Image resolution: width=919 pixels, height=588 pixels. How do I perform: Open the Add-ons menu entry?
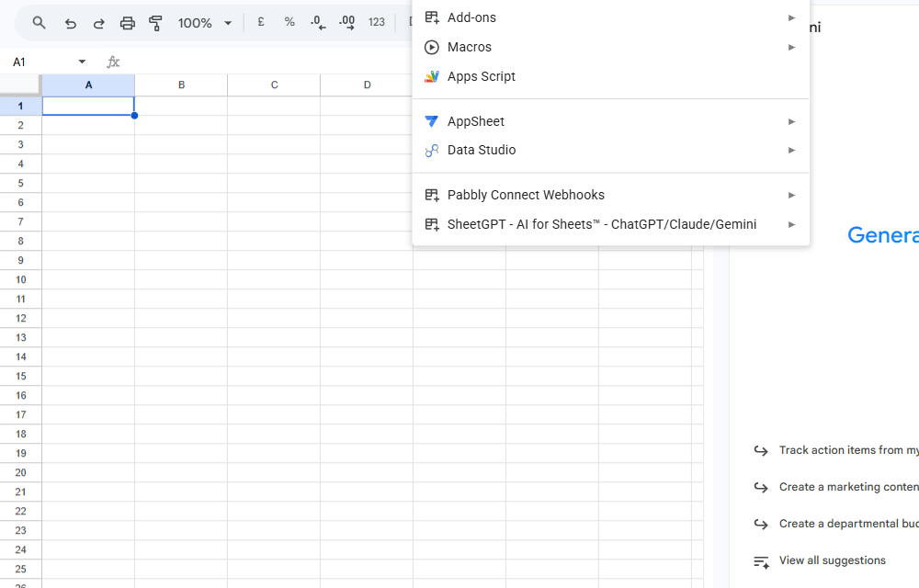(611, 17)
